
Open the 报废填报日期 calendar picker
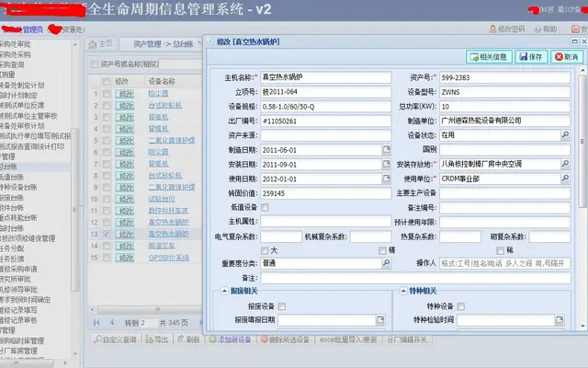coord(380,320)
